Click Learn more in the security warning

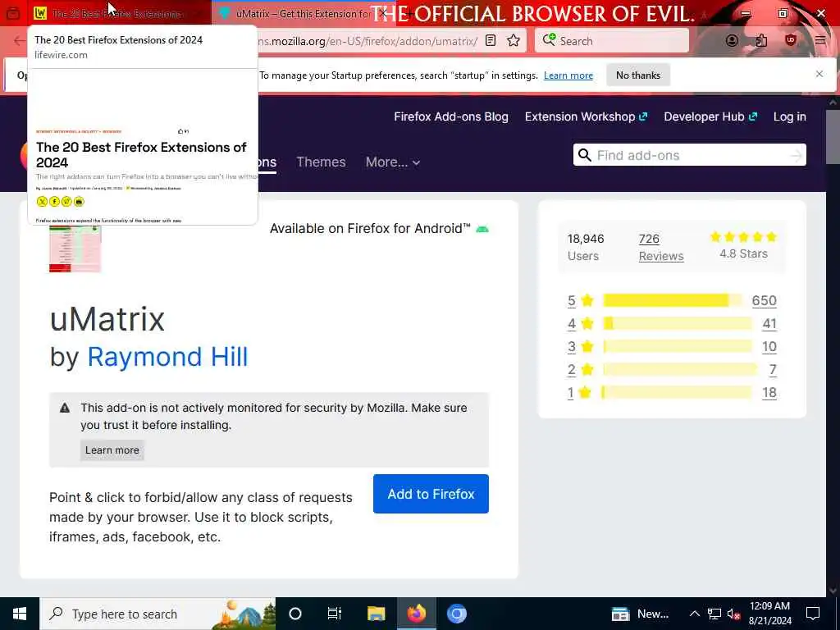pos(112,450)
